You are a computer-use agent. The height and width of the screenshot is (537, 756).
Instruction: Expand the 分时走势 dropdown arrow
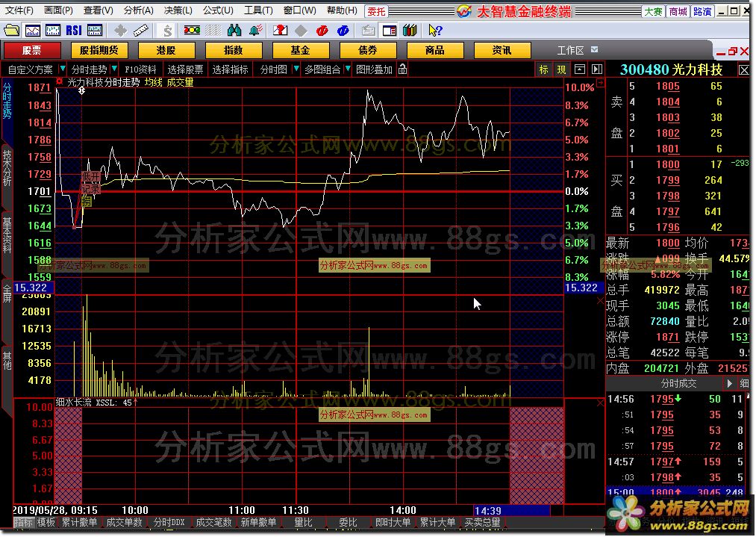point(114,69)
